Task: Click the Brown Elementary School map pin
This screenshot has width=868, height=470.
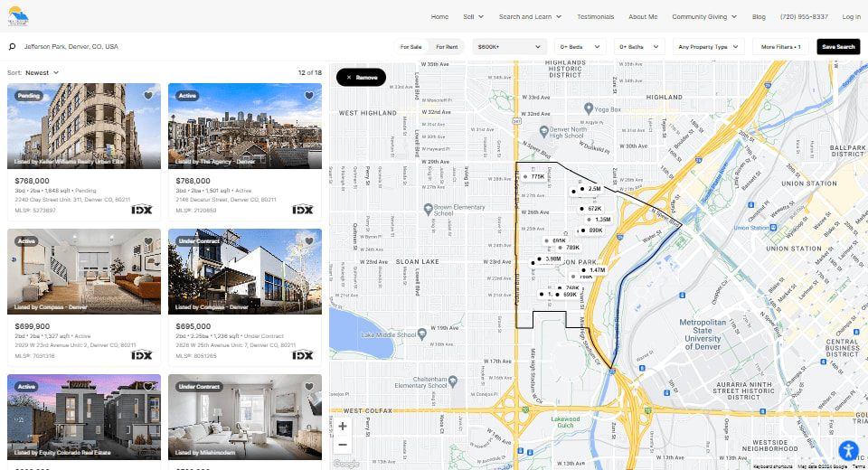Action: 428,210
